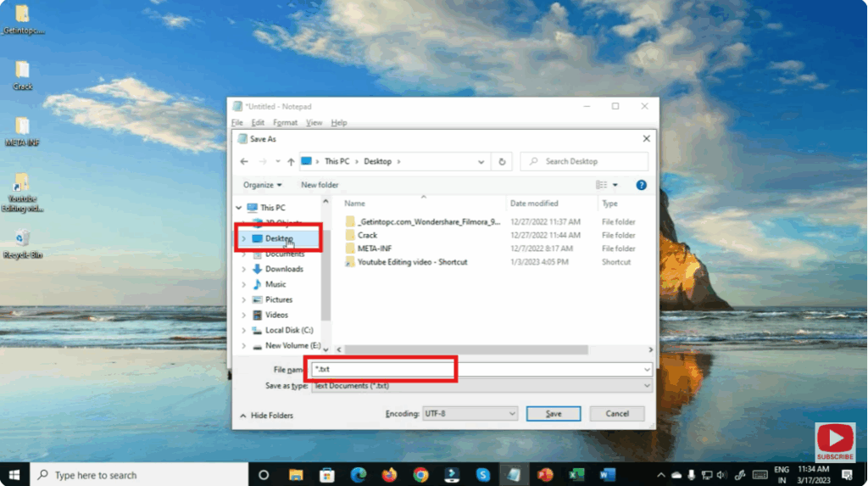Open Microsoft Store from the taskbar

(327, 475)
